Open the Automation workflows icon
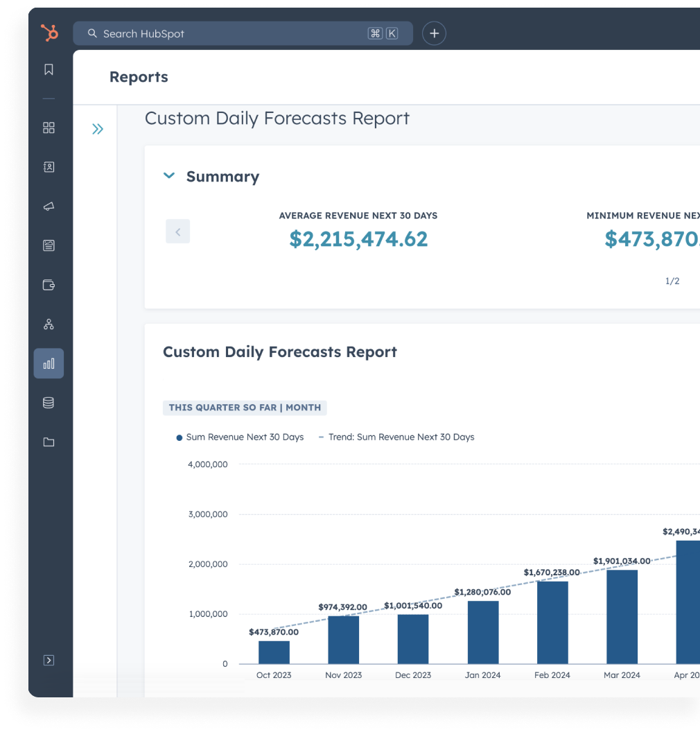This screenshot has height=732, width=700. point(49,324)
